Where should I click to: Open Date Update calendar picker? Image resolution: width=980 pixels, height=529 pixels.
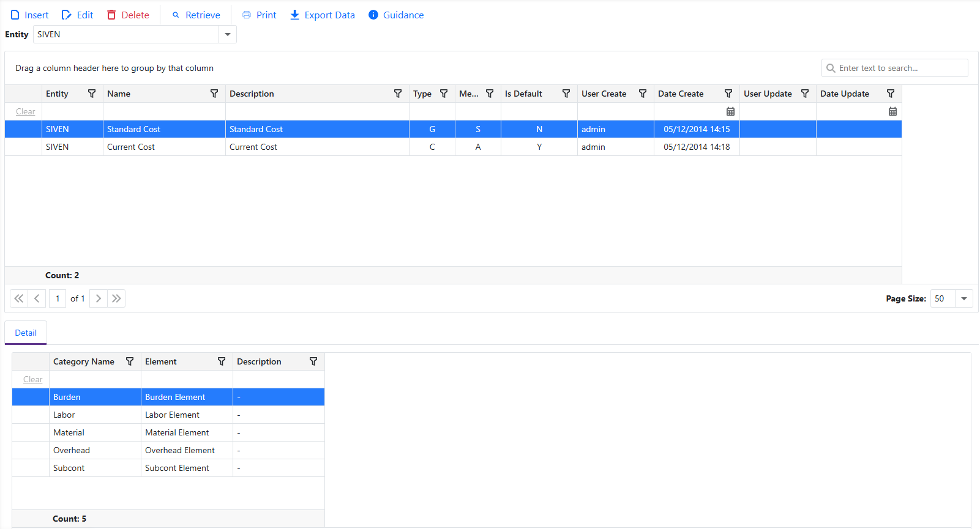pyautogui.click(x=892, y=111)
